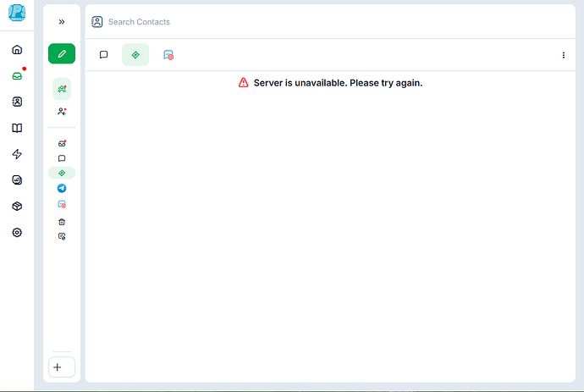Screen dimensions: 584x392
Task: Open the open-book knowledge base icon
Action: [17, 128]
